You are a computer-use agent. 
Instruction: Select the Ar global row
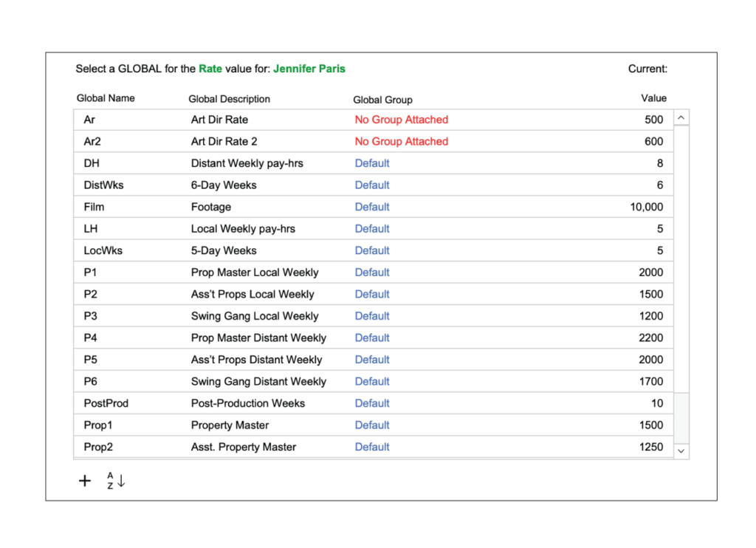(374, 120)
